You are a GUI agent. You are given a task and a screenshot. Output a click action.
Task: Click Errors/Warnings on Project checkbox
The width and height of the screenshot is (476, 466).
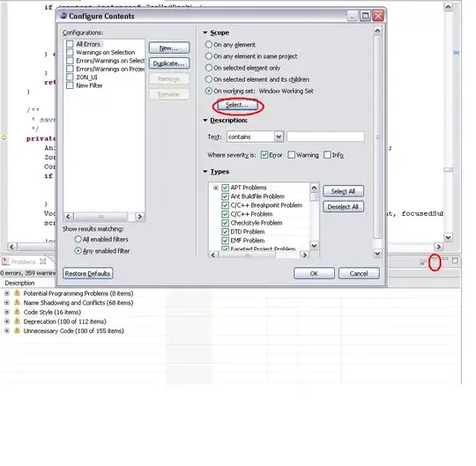coord(70,69)
